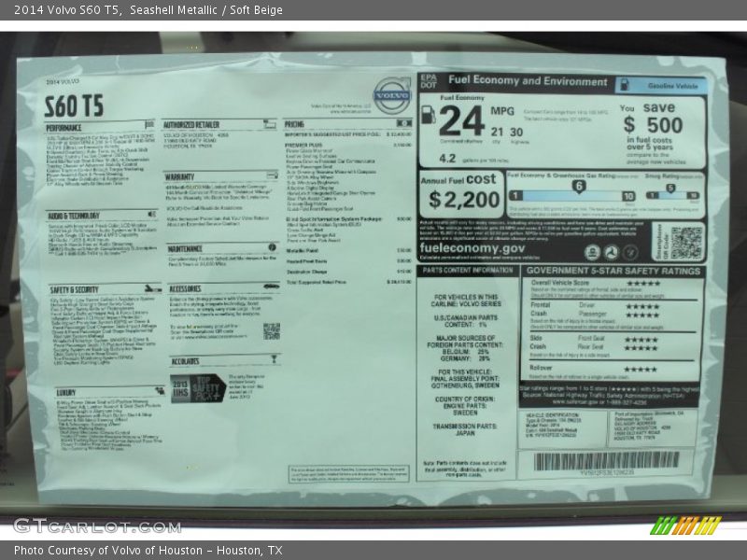Click the 'GOVERNMENT 5-STAR SAFETY RATINGS' header
Viewport: 747px width, 560px height.
[613, 271]
